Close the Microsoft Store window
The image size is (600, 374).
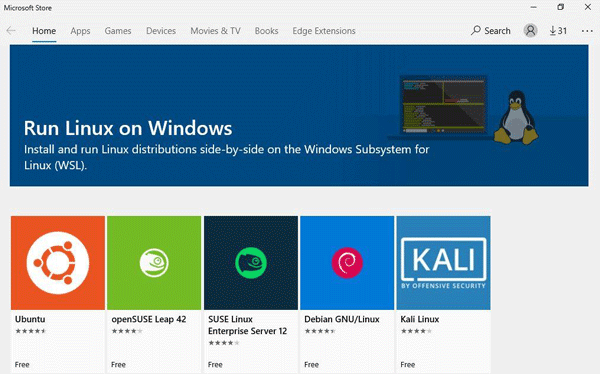(588, 7)
